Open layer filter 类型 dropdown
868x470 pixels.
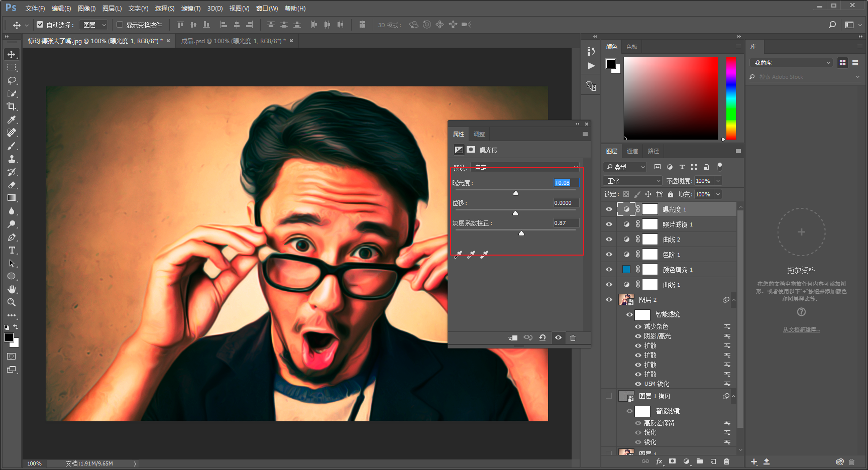pyautogui.click(x=625, y=167)
